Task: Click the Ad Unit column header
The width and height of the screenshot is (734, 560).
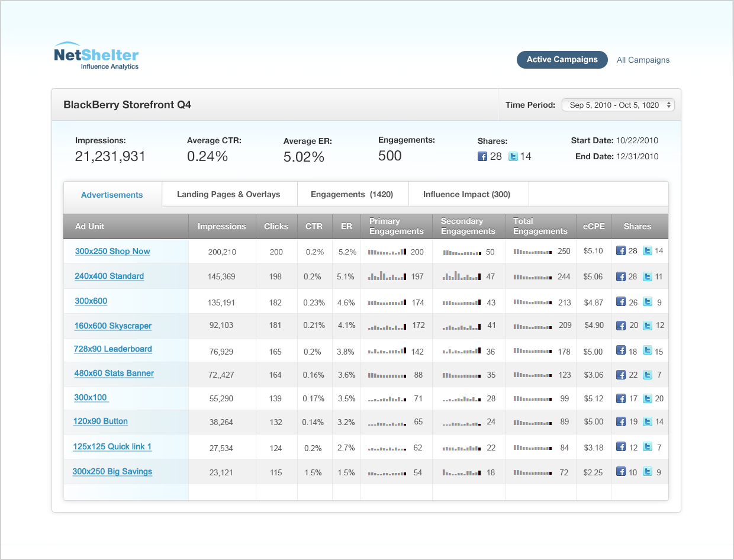Action: click(126, 226)
